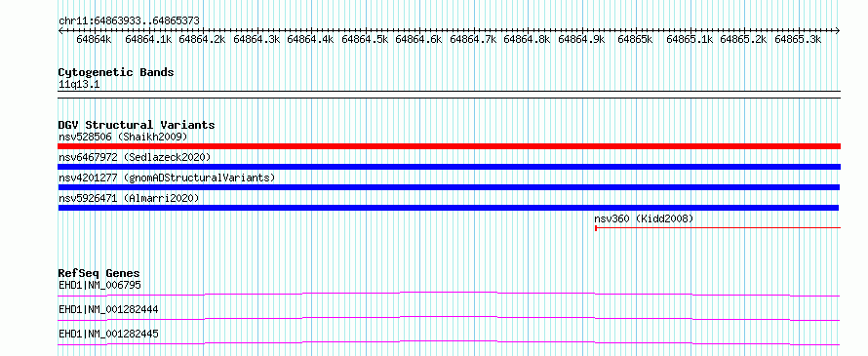Click the 64865.2k ruler tick label
The height and width of the screenshot is (356, 868).
(743, 39)
